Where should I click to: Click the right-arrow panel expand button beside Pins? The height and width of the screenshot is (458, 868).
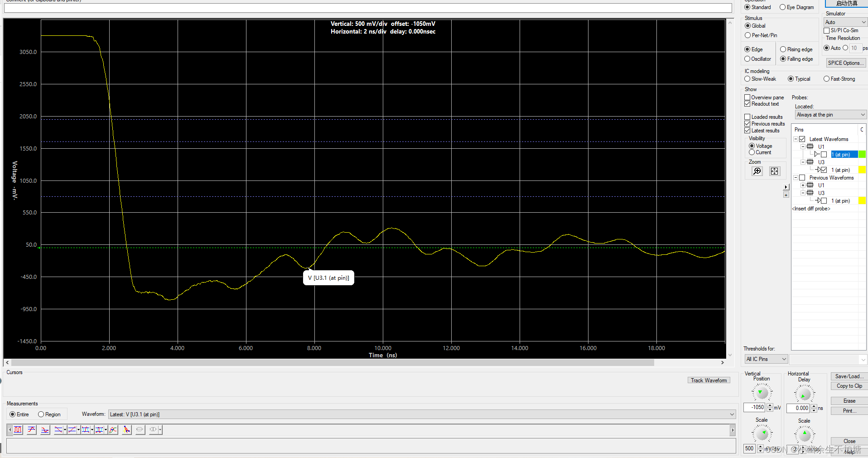pyautogui.click(x=786, y=187)
